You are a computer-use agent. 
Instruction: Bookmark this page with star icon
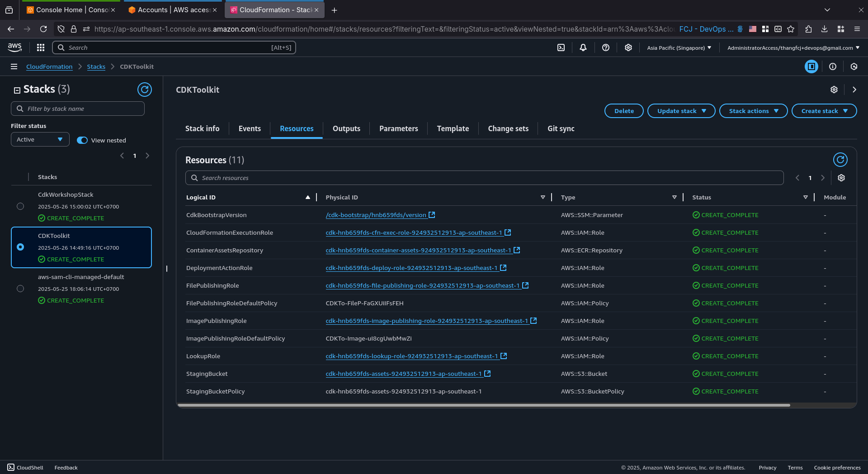tap(791, 29)
